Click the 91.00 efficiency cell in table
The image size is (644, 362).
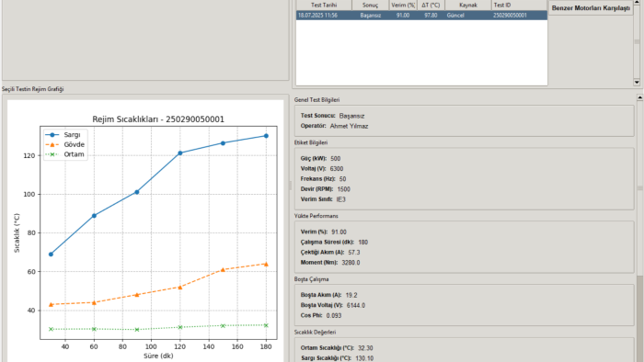pos(403,16)
